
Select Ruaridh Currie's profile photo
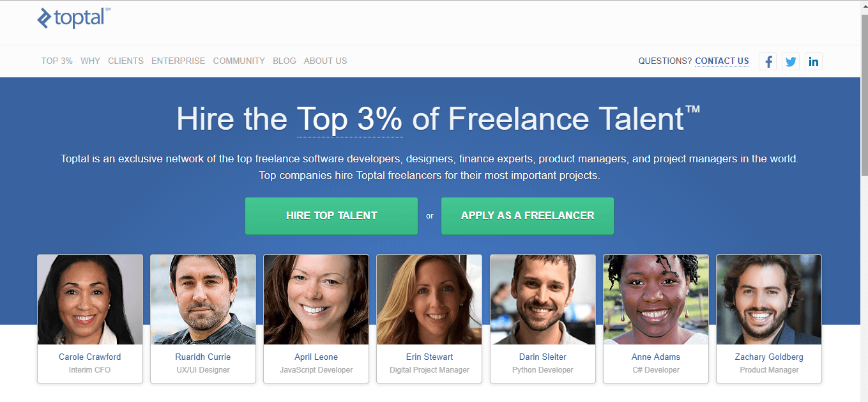coord(203,300)
